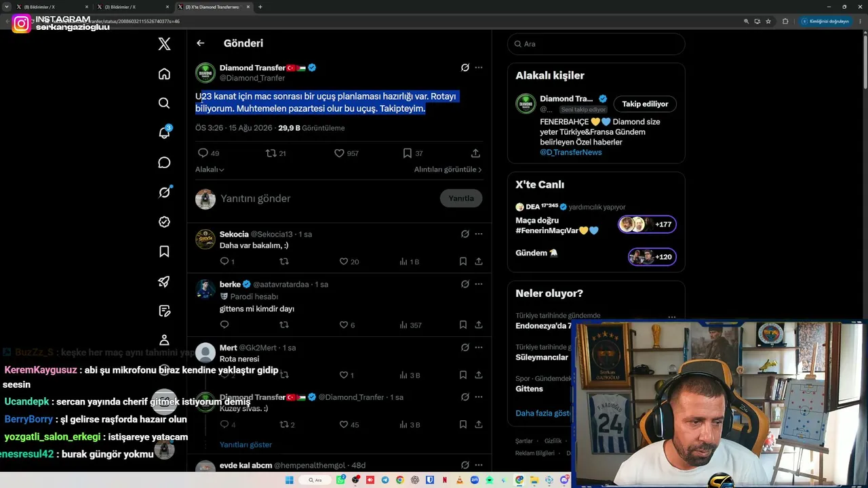Open Discord from the taskbar

pos(564,480)
